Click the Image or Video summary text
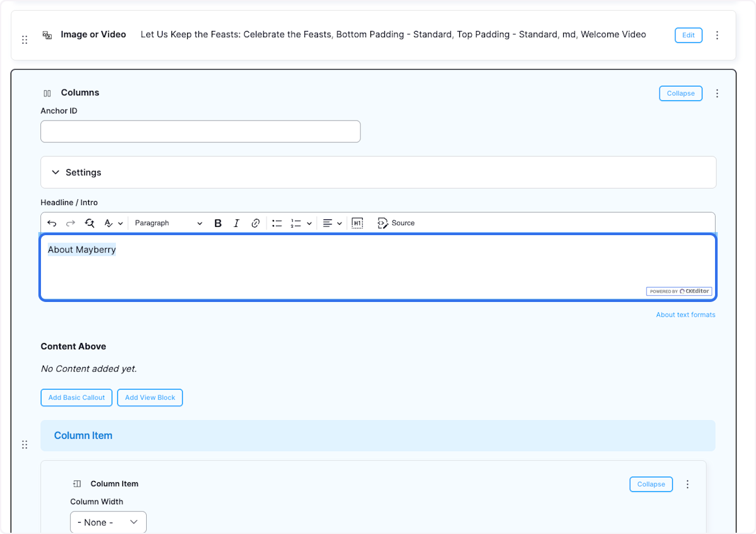Screen dimensions: 756x534 coord(393,35)
